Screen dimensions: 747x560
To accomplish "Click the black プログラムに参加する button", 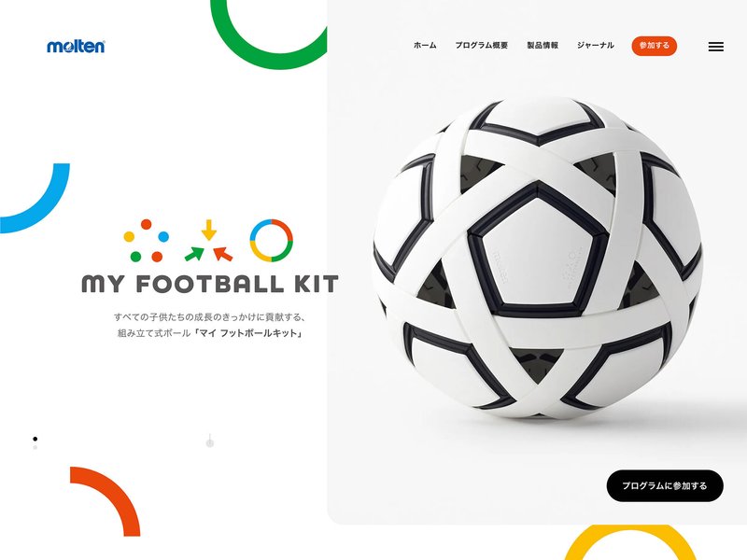I will [665, 485].
